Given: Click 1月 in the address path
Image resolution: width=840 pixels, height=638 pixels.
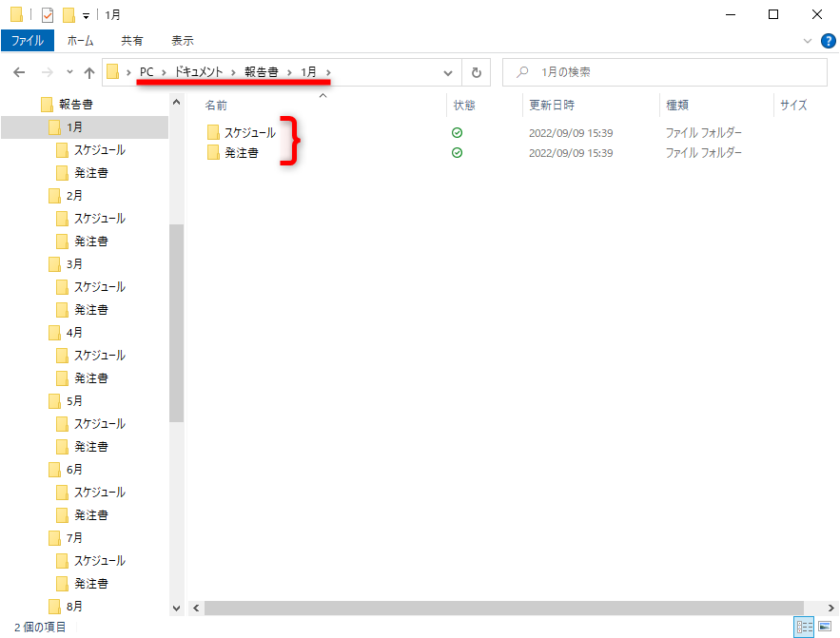Looking at the screenshot, I should [308, 71].
